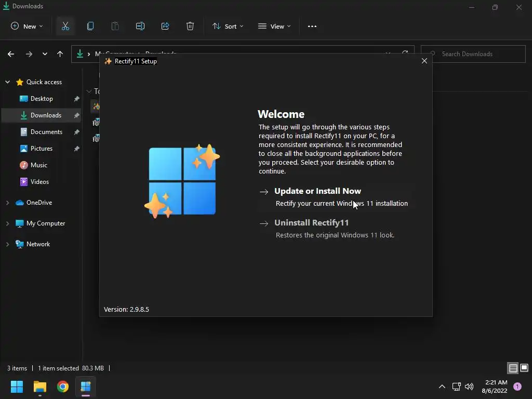Collapse the Quick access tree node
This screenshot has height=399, width=532.
coord(7,82)
